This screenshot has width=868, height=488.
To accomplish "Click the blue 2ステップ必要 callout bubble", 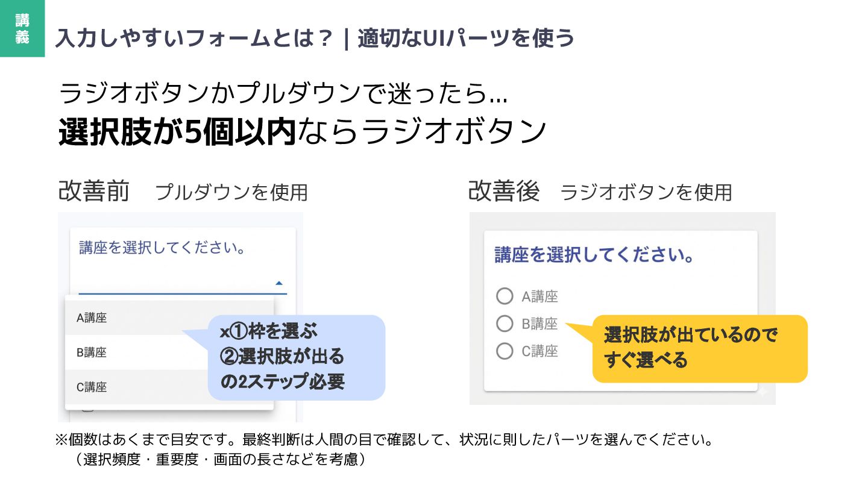I will 296,357.
